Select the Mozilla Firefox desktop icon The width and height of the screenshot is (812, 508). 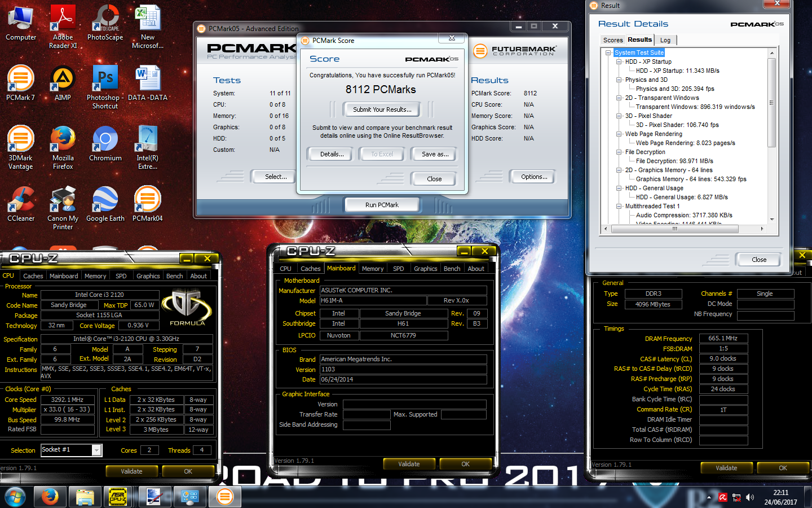point(63,147)
